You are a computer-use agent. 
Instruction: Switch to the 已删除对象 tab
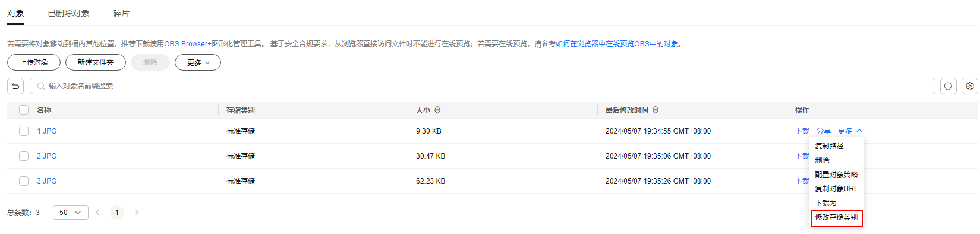tap(68, 13)
